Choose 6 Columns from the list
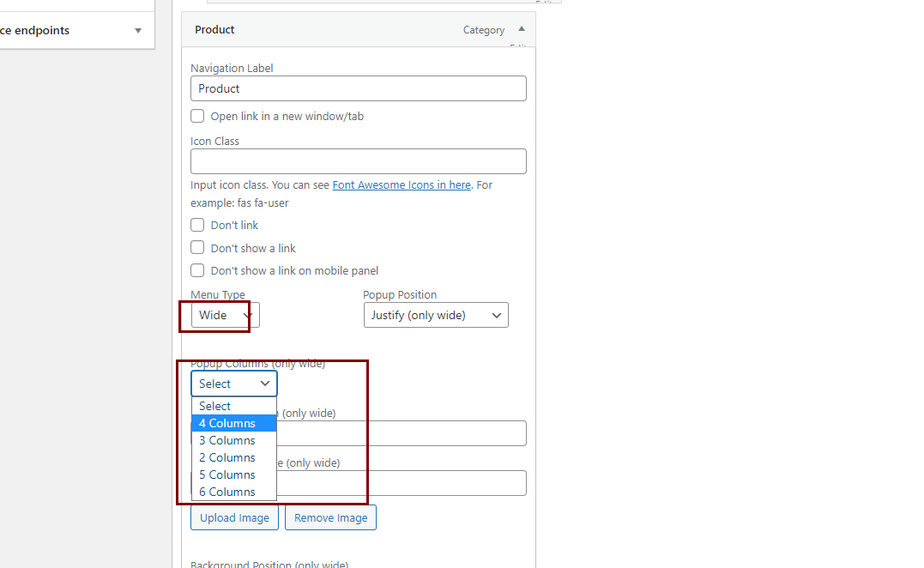 (x=234, y=492)
